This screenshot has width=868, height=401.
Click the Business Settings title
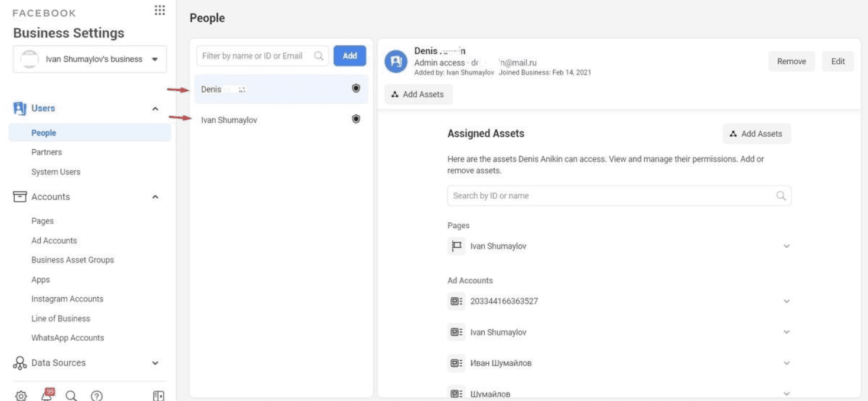(x=68, y=33)
